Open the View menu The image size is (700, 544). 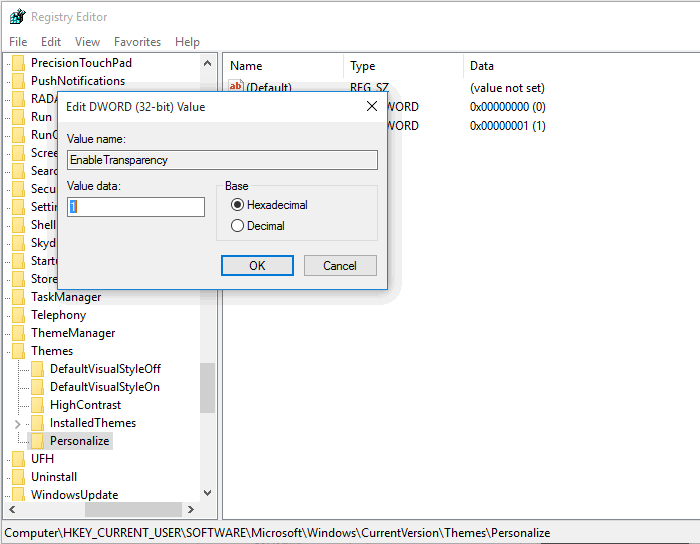(x=88, y=42)
